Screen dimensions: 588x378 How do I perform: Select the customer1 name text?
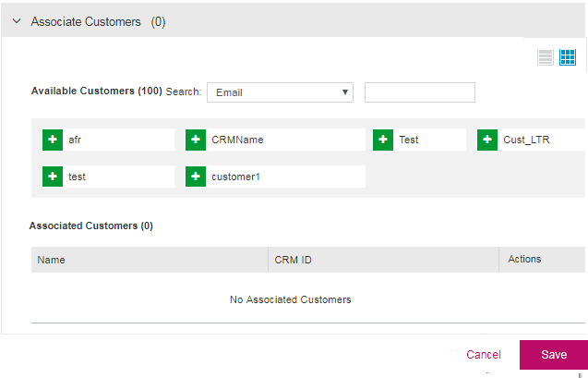pyautogui.click(x=235, y=177)
